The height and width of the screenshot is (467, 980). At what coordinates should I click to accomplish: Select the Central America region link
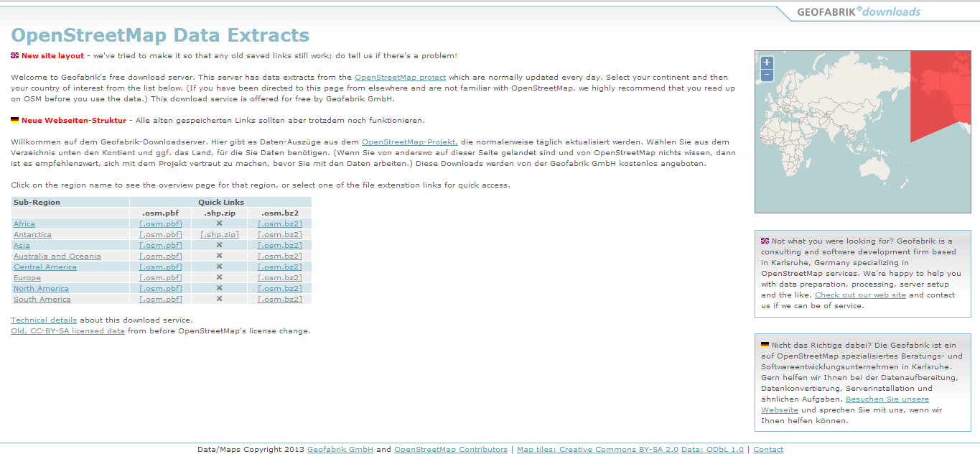tap(45, 267)
